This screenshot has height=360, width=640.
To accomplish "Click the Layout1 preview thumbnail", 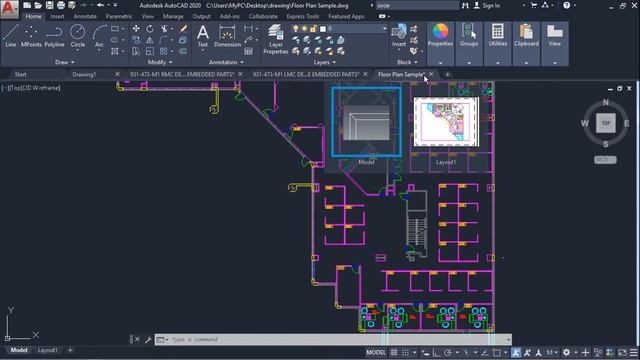I will pyautogui.click(x=446, y=122).
